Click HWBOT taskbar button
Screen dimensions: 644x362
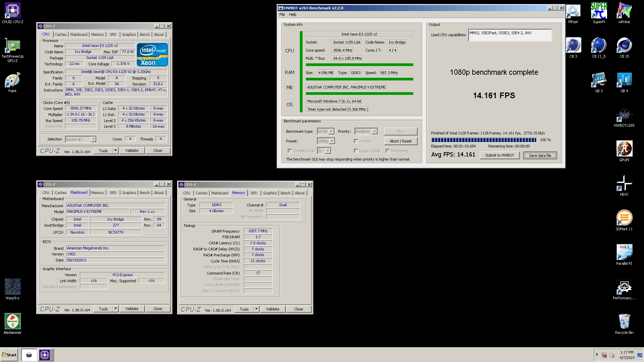coord(29,355)
